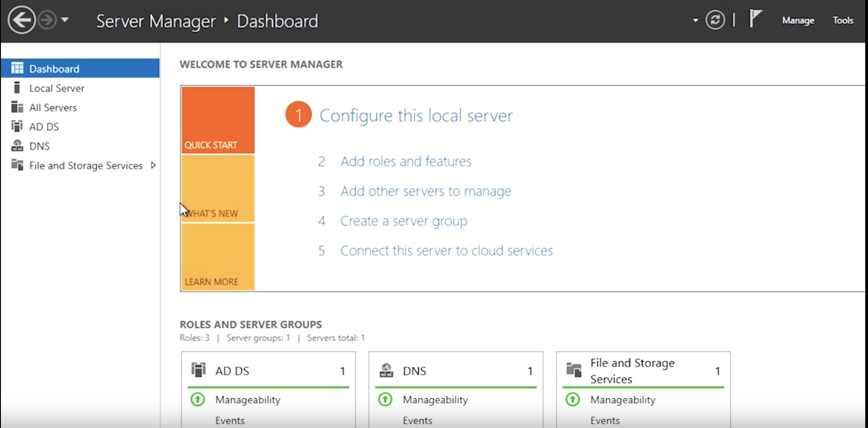Click the AD DS sidebar icon
The image size is (868, 428).
17,126
